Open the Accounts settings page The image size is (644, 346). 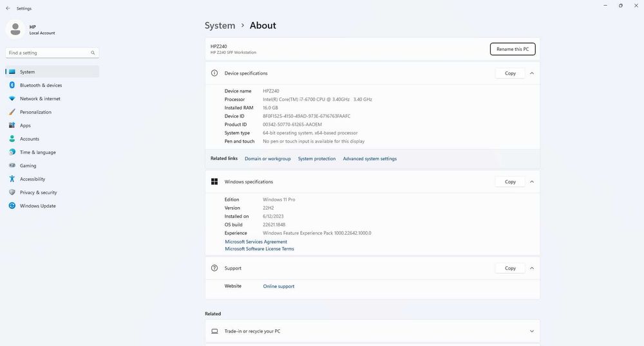coord(30,139)
